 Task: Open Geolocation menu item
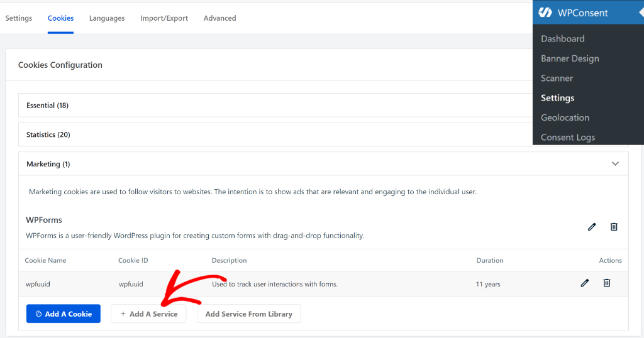coord(565,117)
